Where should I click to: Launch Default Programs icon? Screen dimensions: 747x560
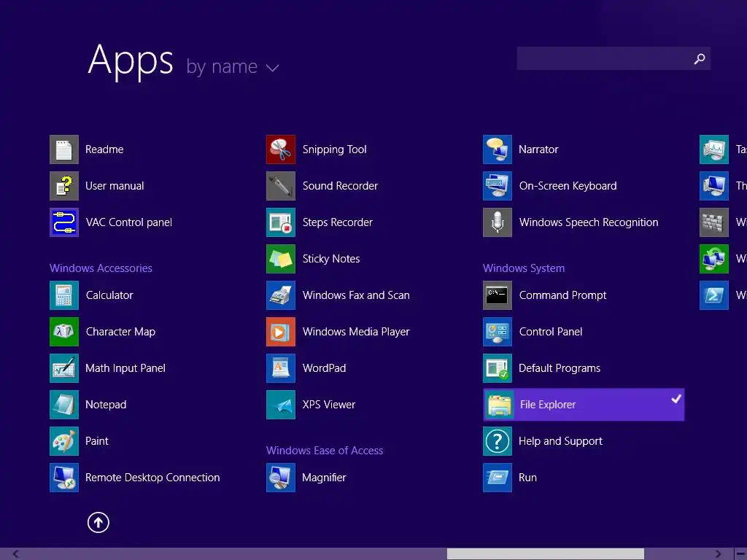point(498,368)
